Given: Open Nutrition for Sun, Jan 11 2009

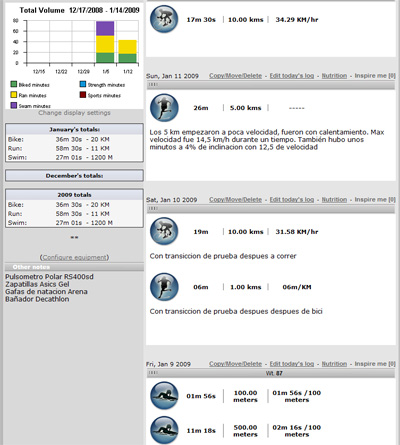Looking at the screenshot, I should tap(334, 76).
